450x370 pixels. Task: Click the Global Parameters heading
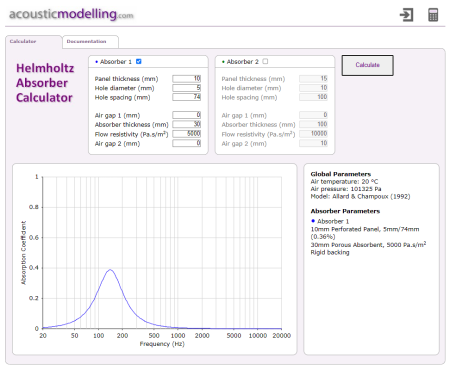(340, 174)
